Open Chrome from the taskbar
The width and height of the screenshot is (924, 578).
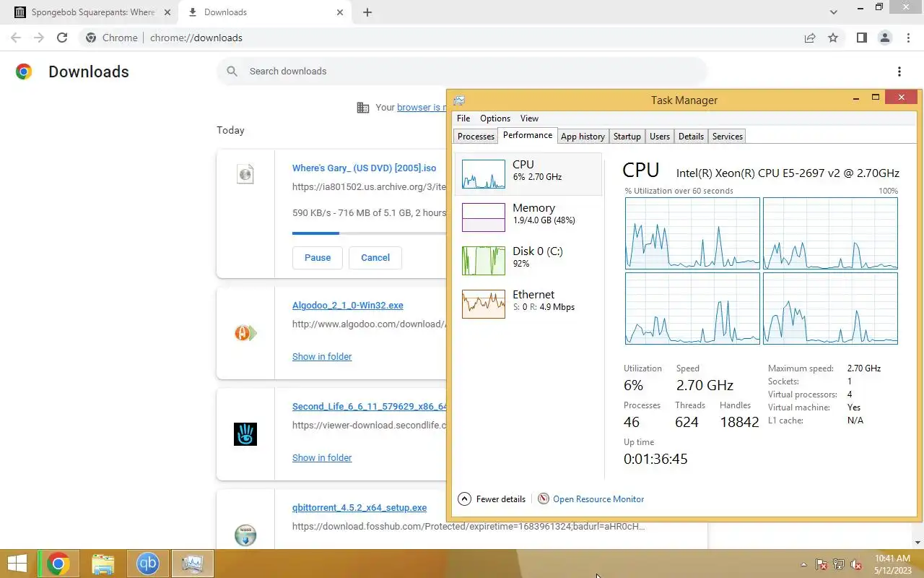58,564
